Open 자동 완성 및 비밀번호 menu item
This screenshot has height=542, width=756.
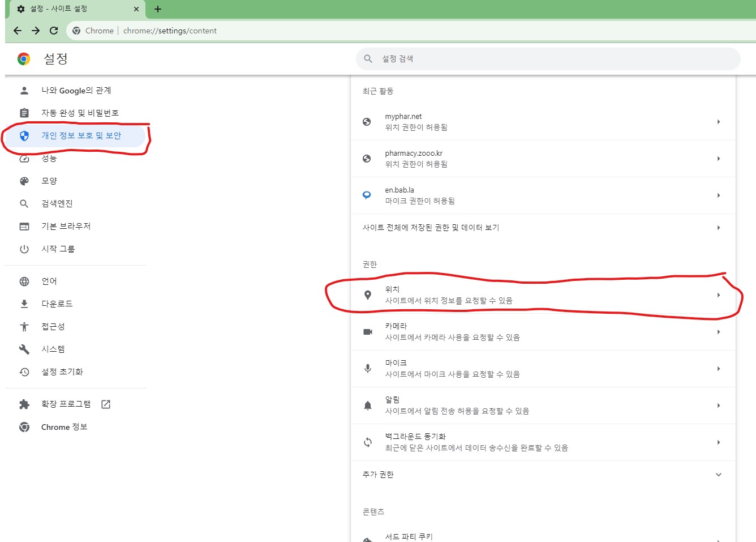80,113
